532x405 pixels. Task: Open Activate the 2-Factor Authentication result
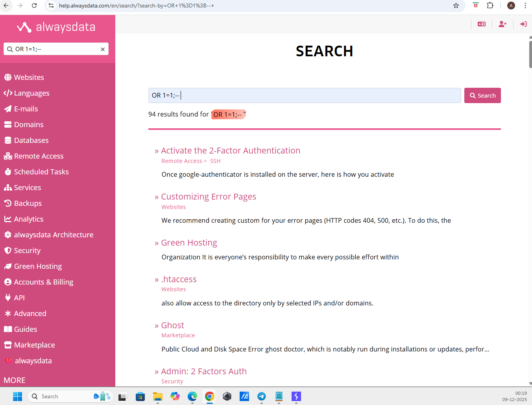230,151
